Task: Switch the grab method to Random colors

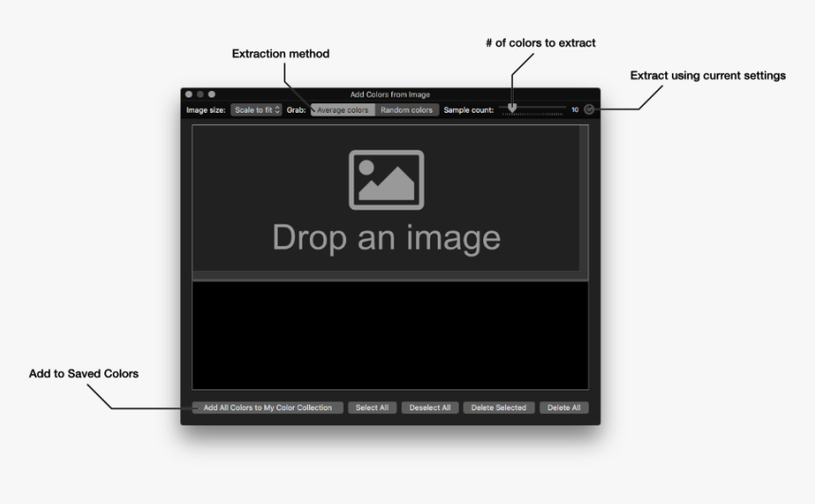Action: 407,110
